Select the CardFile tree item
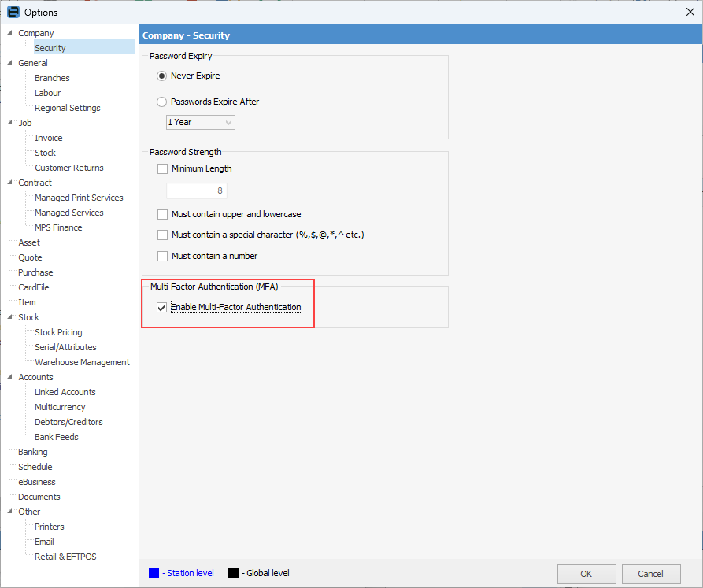 (34, 287)
